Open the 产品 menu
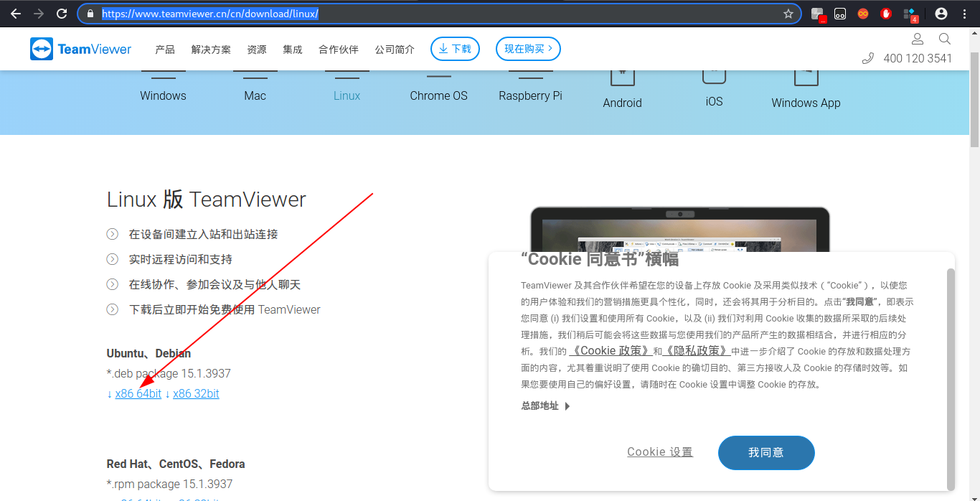980x501 pixels. click(165, 50)
